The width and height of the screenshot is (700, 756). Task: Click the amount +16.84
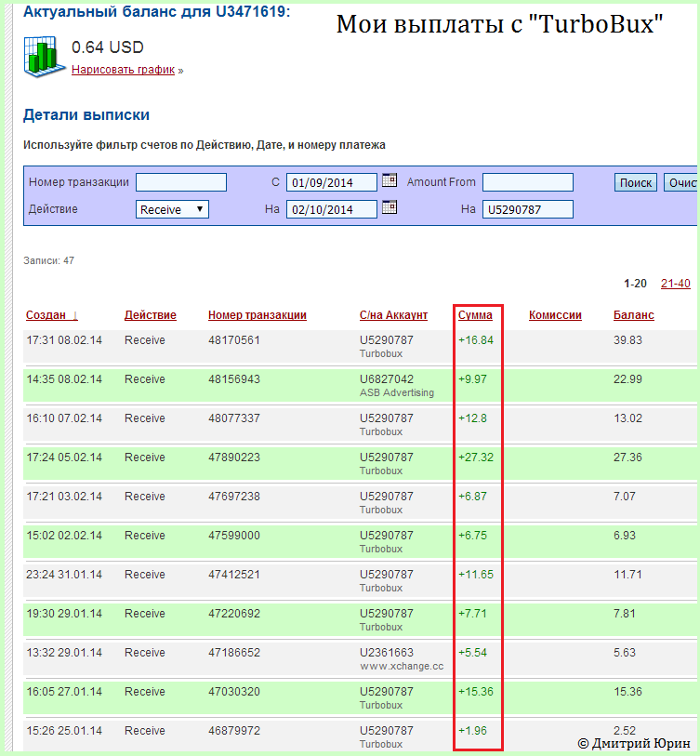[x=476, y=340]
